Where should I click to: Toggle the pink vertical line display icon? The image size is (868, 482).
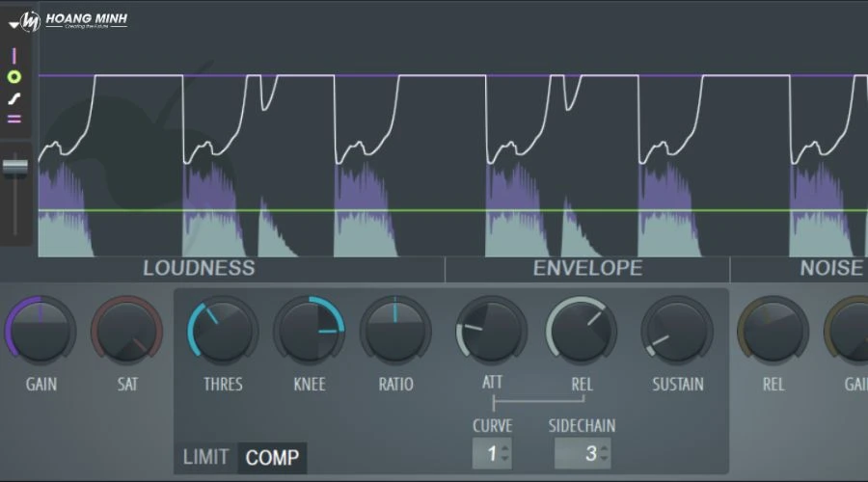[14, 56]
